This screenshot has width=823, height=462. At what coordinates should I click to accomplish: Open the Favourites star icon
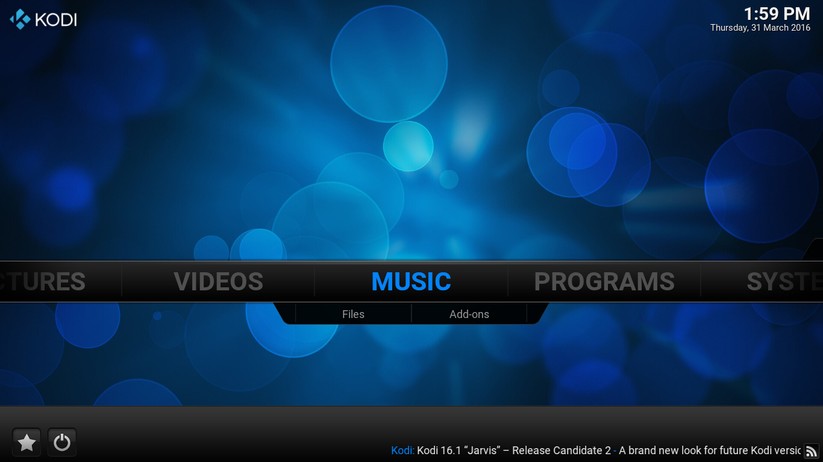click(x=26, y=443)
